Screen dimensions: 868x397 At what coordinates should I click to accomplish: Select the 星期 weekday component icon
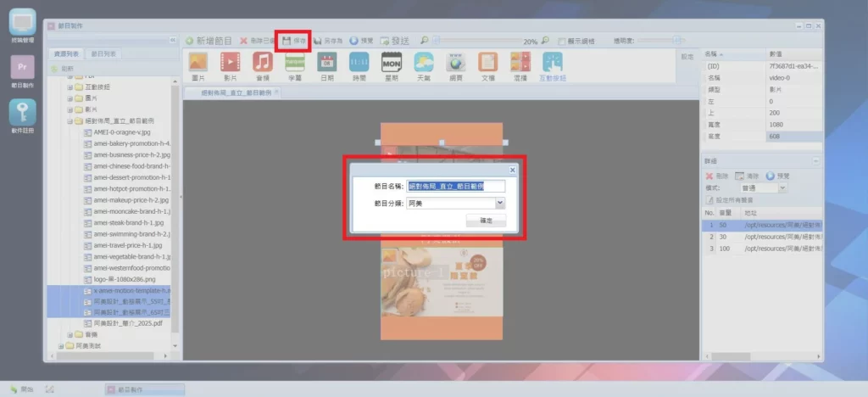tap(391, 62)
